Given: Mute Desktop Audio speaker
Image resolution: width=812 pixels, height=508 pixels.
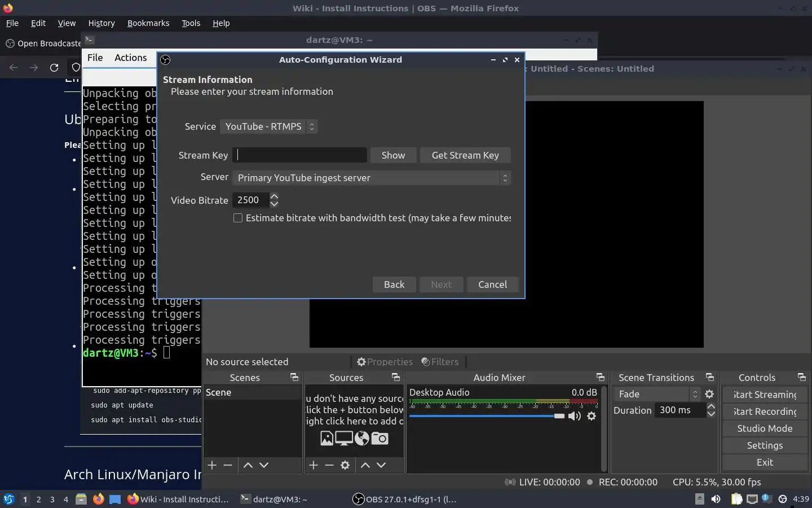Looking at the screenshot, I should tap(575, 416).
